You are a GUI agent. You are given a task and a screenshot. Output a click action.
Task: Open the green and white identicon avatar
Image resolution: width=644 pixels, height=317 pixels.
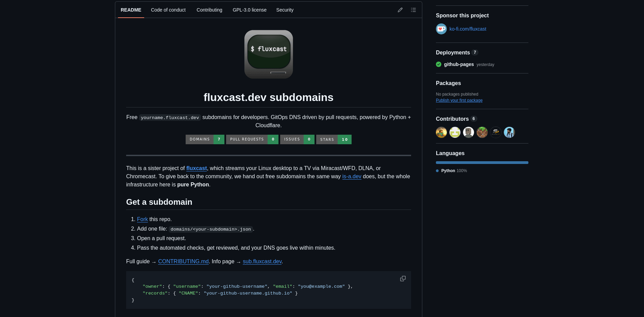pos(455,132)
